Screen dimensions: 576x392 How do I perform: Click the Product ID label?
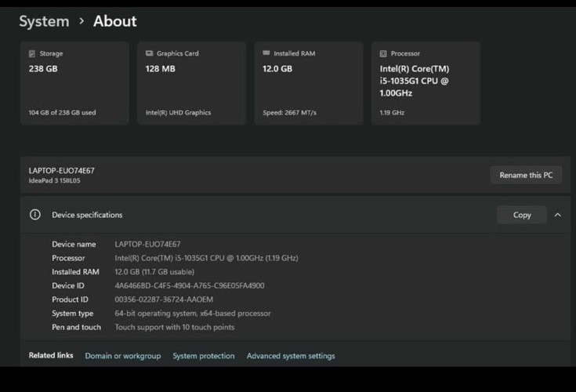(70, 299)
